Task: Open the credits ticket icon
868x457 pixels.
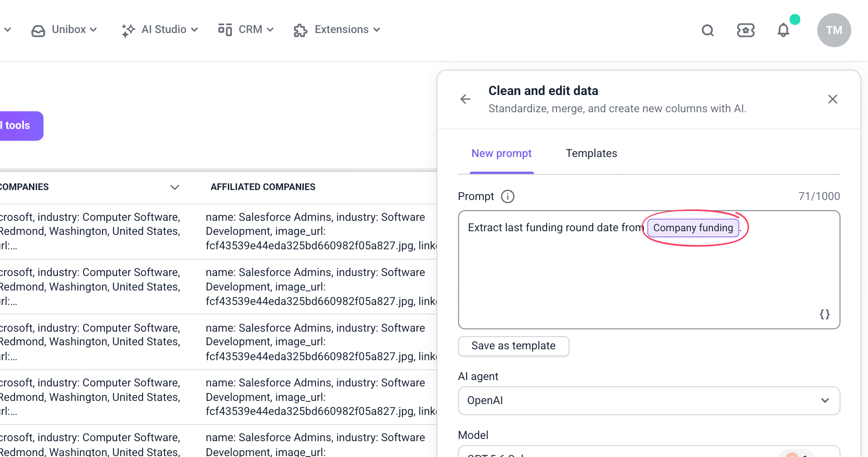Action: 745,30
